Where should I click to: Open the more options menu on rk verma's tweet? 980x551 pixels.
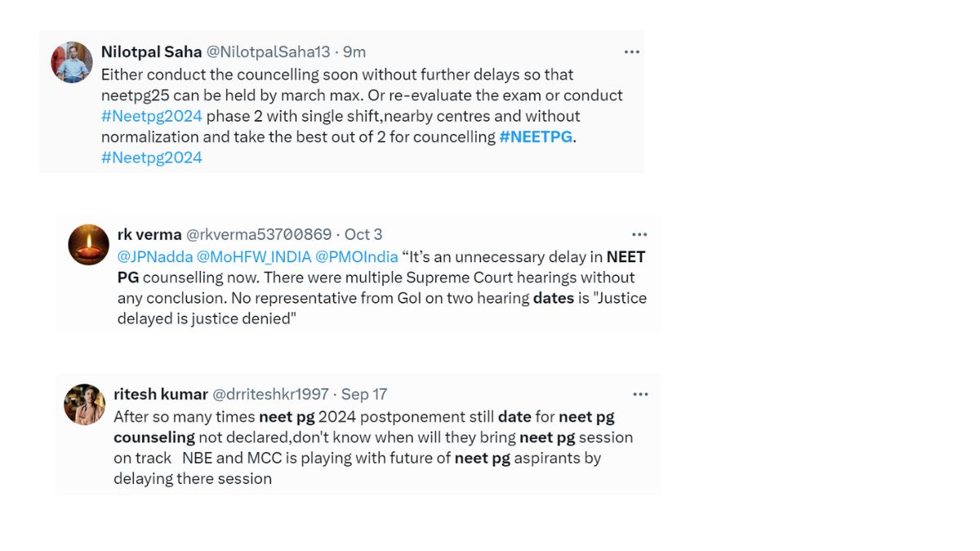click(x=640, y=234)
